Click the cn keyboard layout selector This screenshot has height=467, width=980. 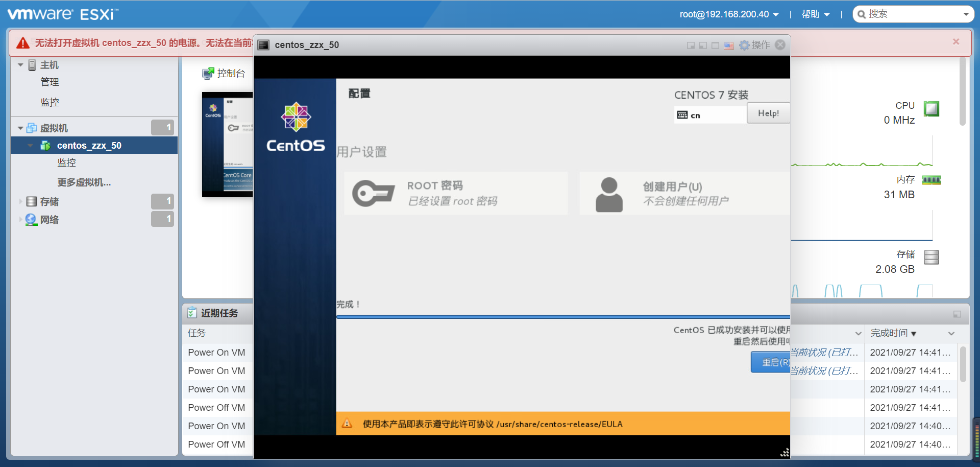coord(710,115)
